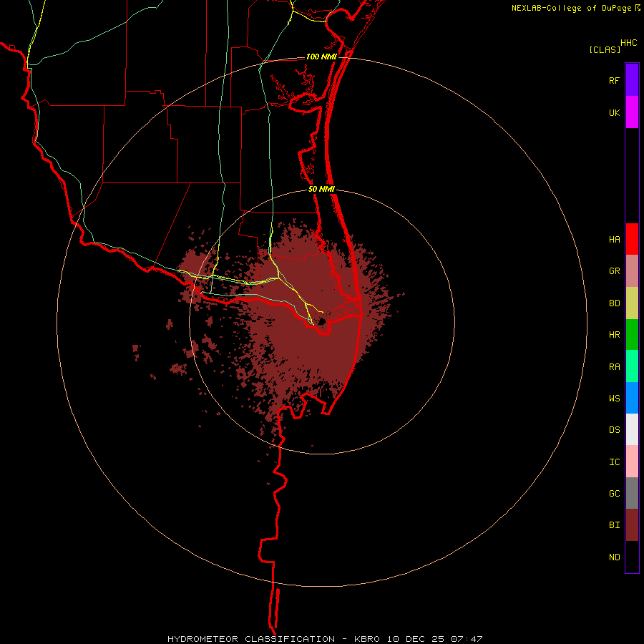Click the HA red legend color block
644x644 pixels.
pos(632,239)
